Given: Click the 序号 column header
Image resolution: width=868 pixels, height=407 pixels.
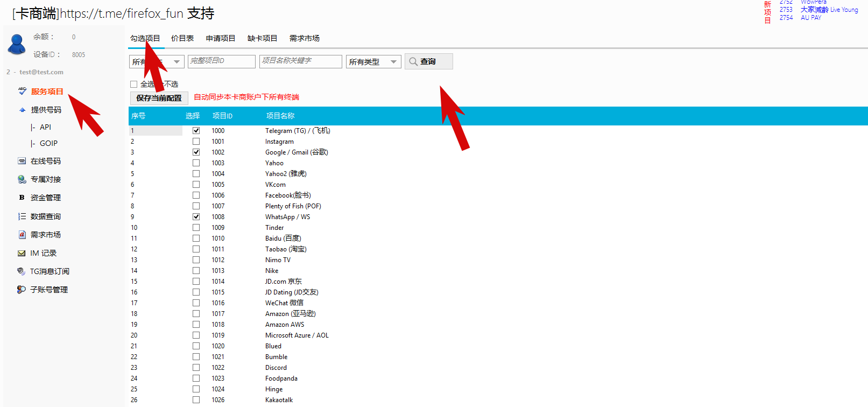Looking at the screenshot, I should coord(138,116).
